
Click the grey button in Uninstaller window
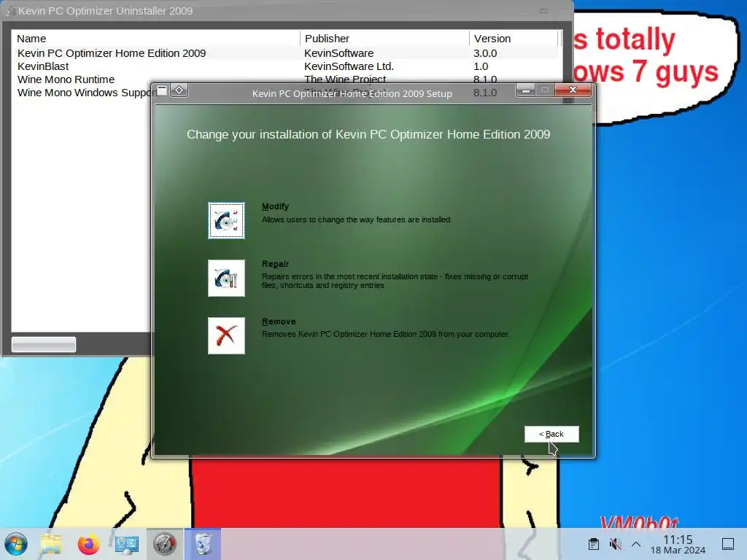pyautogui.click(x=43, y=344)
